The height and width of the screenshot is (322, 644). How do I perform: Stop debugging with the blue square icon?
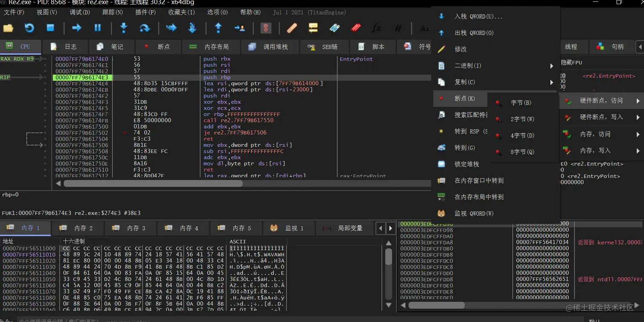coord(50,28)
